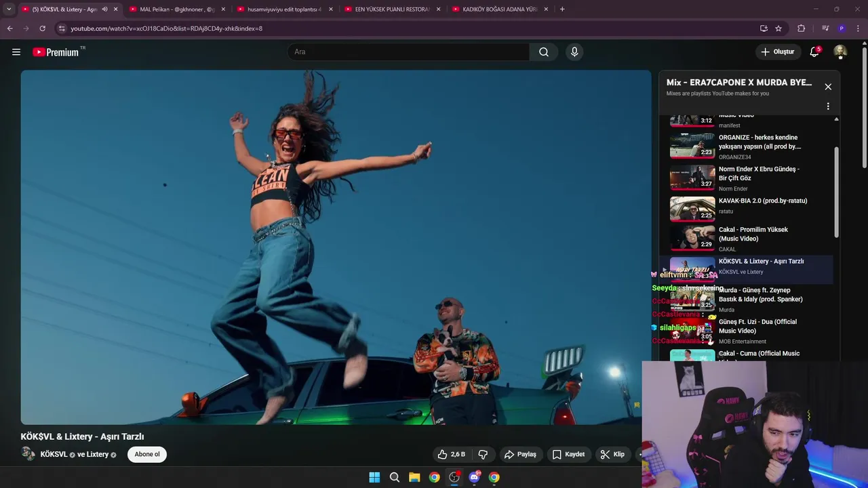Open the tab search dropdown arrow
868x488 pixels.
click(9, 9)
